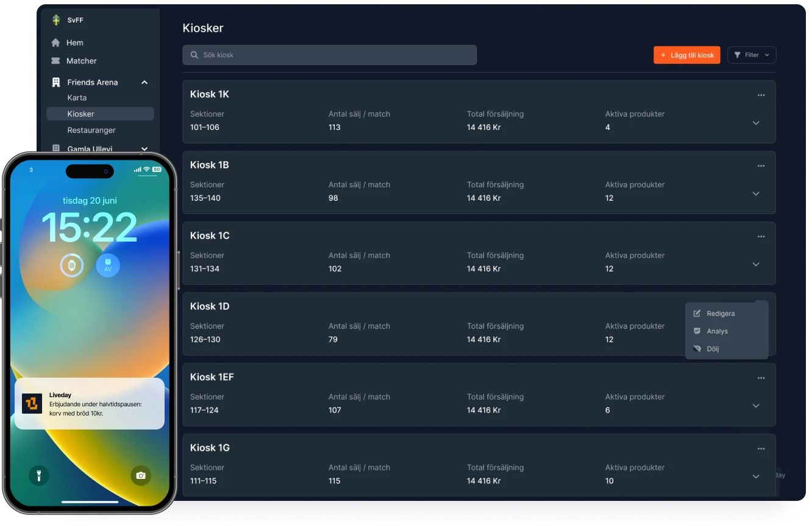Open three-dot menu for Kiosk 1G
The height and width of the screenshot is (532, 812).
[761, 449]
